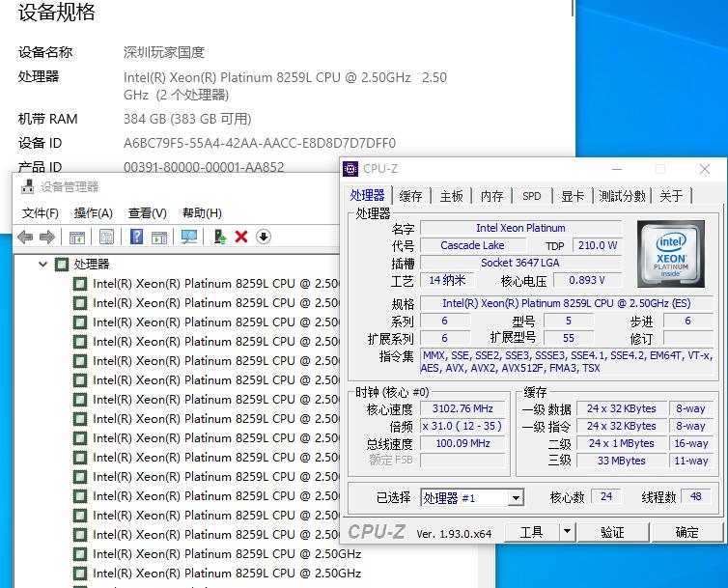Close the CPU-Z window
This screenshot has height=588, width=728.
[705, 169]
